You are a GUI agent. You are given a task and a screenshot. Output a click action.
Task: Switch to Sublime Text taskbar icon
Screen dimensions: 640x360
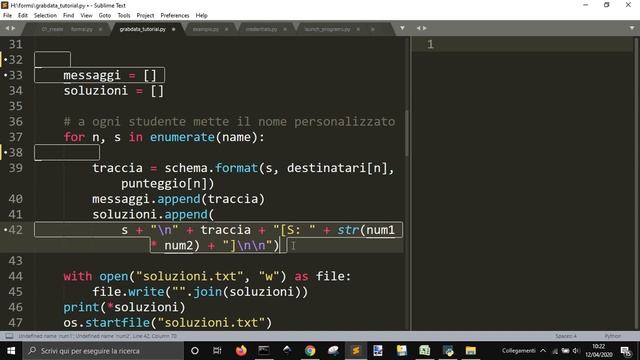pos(356,351)
